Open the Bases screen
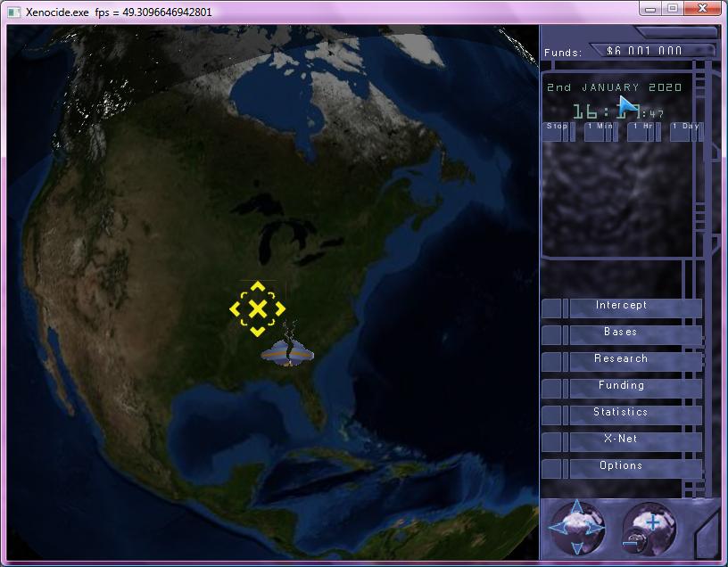Viewport: 728px width, 567px height. [621, 334]
